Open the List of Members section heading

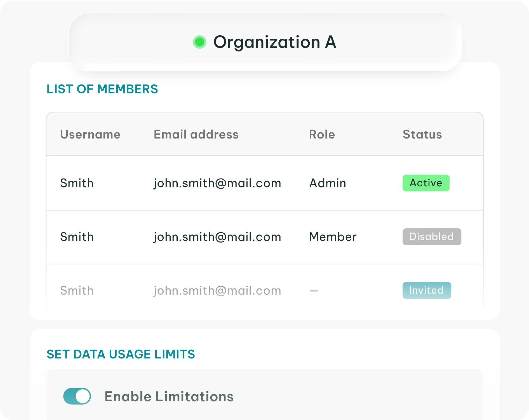(x=102, y=89)
